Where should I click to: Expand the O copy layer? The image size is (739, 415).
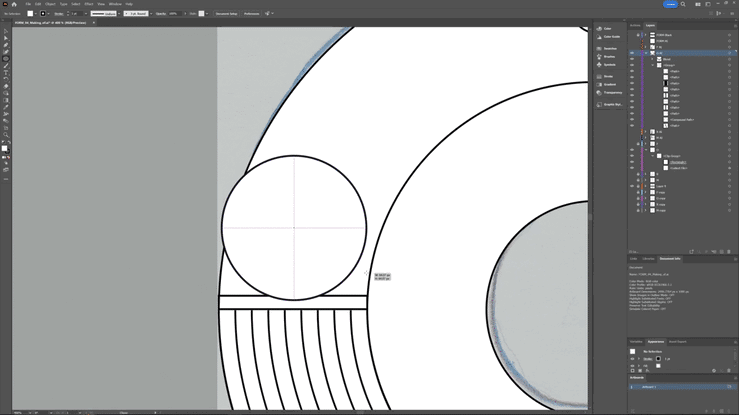coord(646,198)
